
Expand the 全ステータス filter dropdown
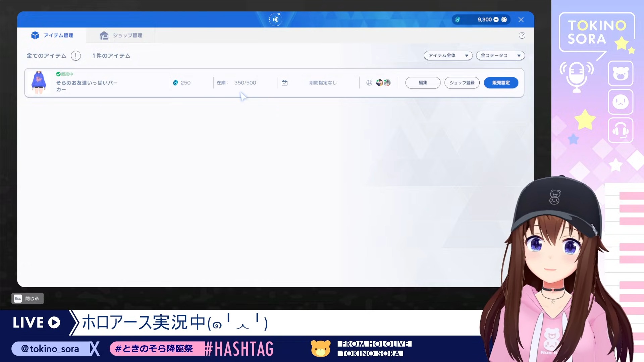click(x=500, y=56)
